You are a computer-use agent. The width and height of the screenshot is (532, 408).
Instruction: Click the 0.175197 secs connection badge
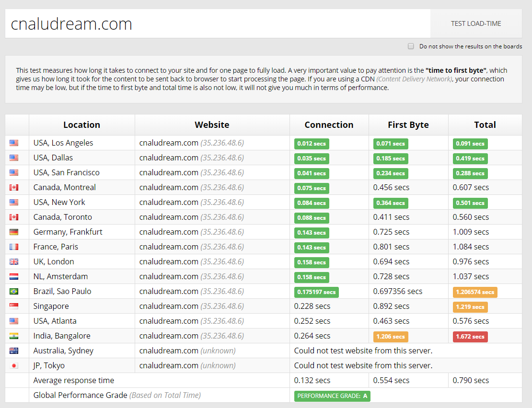(316, 292)
